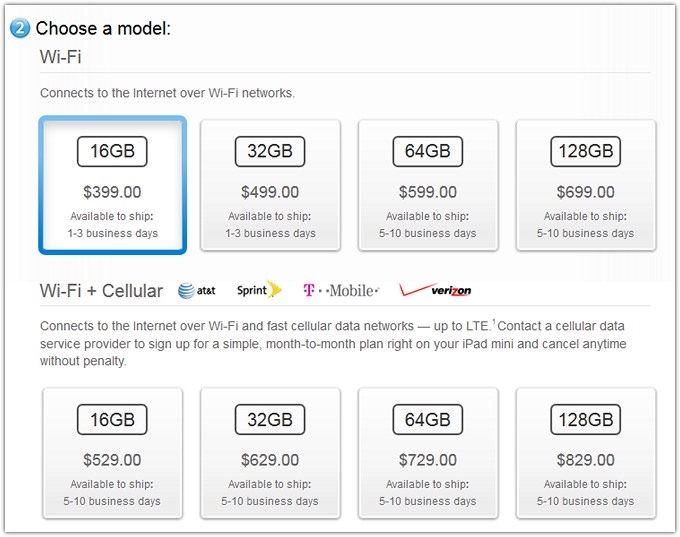This screenshot has height=537, width=680.
Task: Click the "Wi-Fi + Cellular" section heading
Action: click(x=101, y=291)
